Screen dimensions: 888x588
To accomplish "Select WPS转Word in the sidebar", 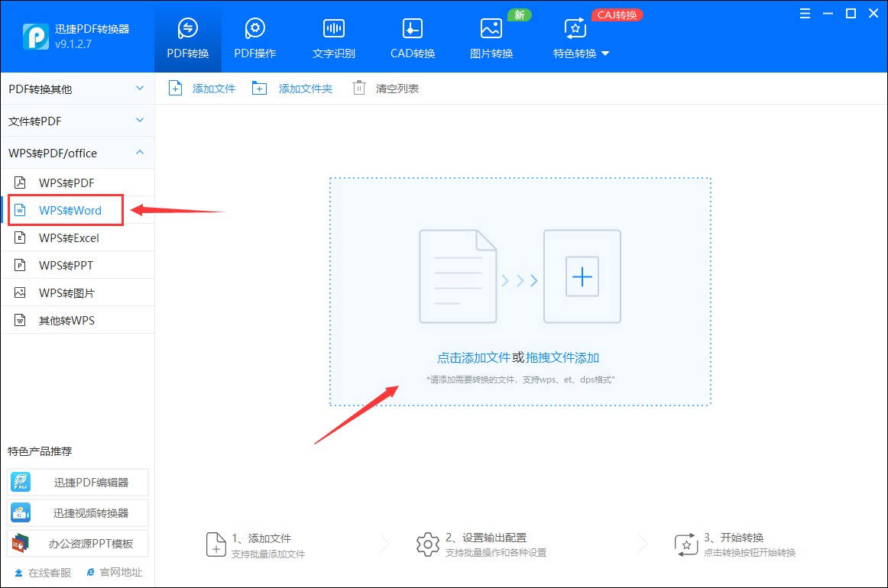I will click(x=78, y=210).
